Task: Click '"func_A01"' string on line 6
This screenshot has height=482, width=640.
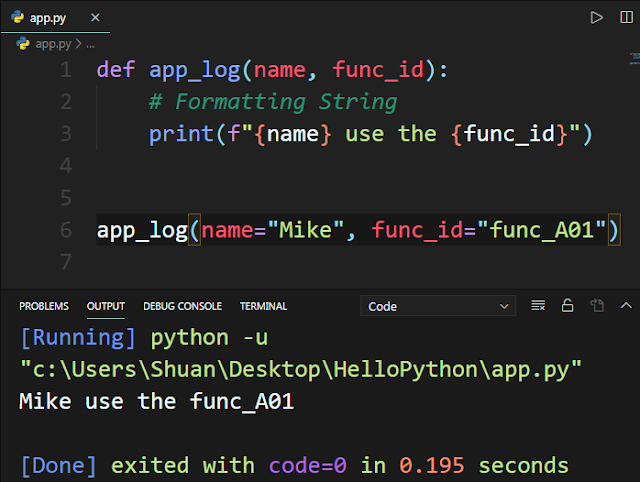Action: [x=542, y=230]
